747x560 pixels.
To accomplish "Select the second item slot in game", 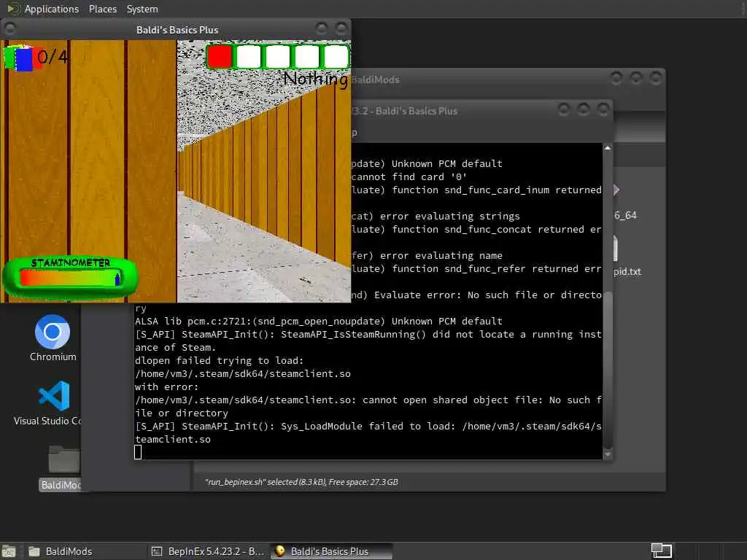I will 249,56.
